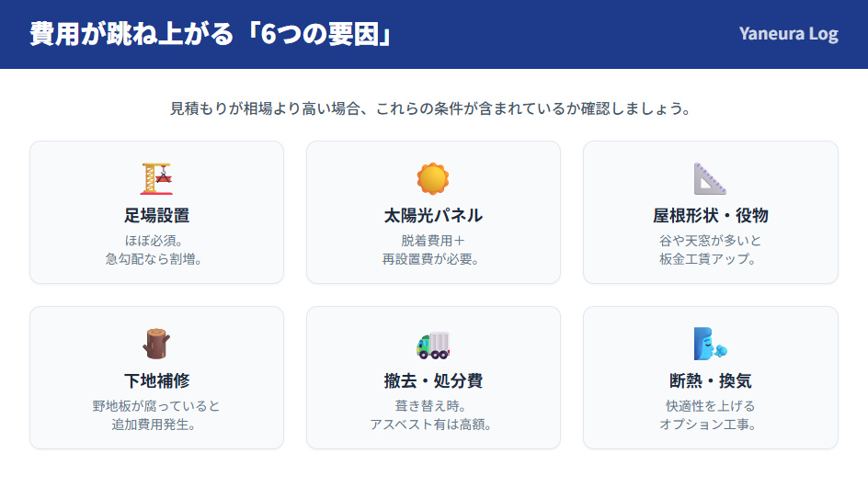Click the 急勾配なら割増 description text
The image size is (868, 487).
pyautogui.click(x=156, y=259)
